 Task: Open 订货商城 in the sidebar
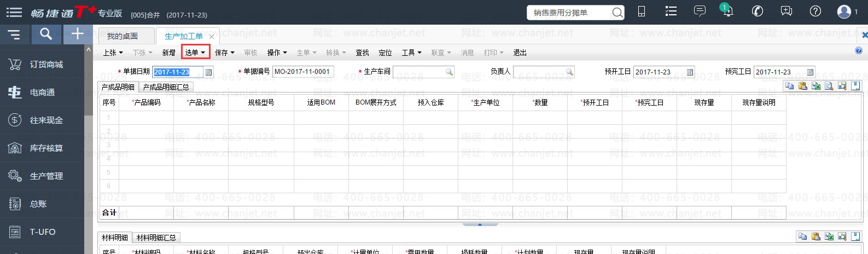[42, 65]
